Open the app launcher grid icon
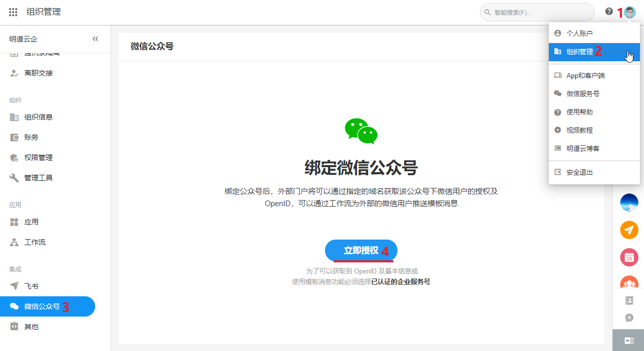Viewport: 644px width, 351px height. pyautogui.click(x=13, y=12)
